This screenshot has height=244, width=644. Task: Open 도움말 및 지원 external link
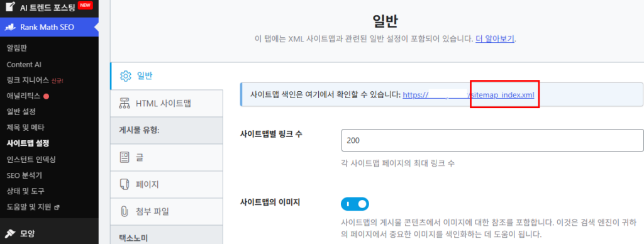pos(33,207)
